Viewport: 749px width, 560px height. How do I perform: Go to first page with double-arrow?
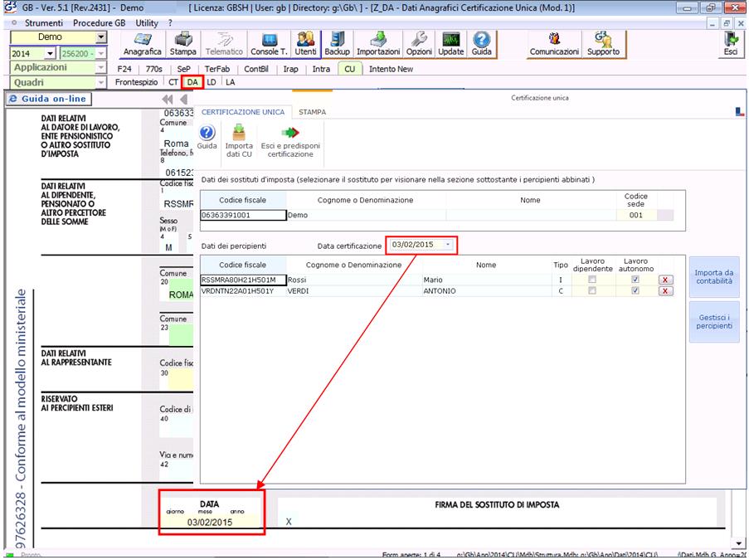(168, 100)
